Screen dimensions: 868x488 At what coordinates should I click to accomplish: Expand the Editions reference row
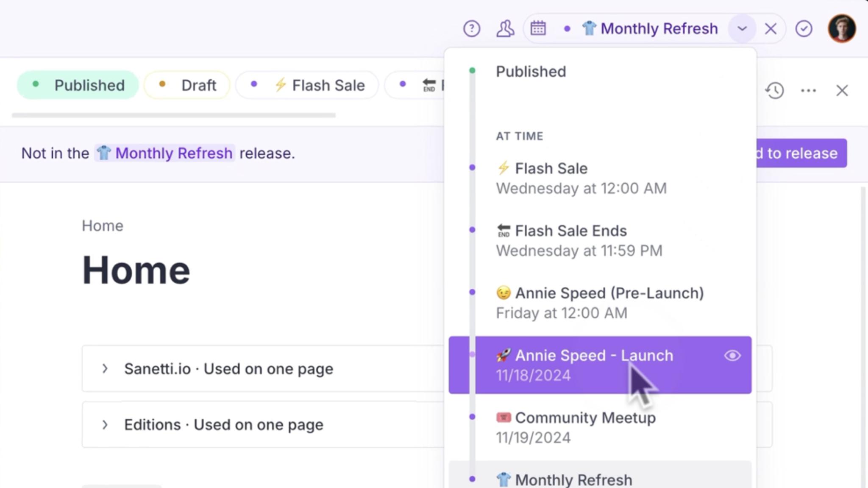click(x=105, y=424)
